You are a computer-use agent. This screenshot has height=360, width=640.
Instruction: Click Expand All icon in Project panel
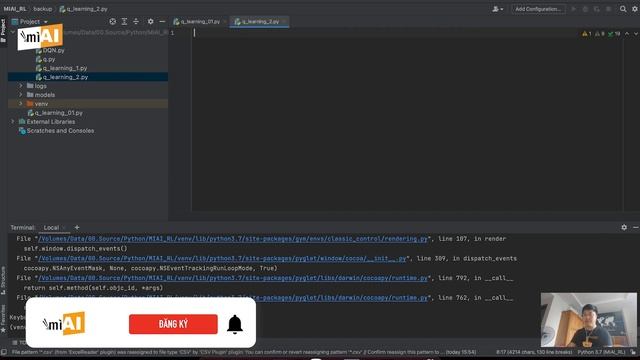(x=124, y=21)
